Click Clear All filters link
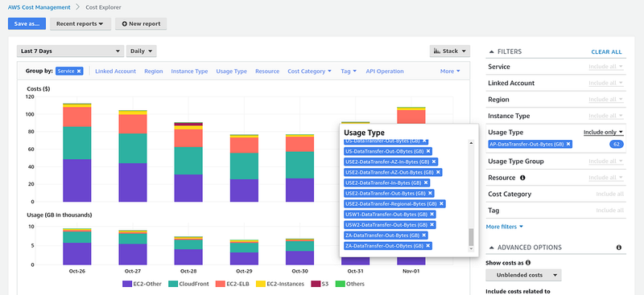Screen dimensions: 644x295 pos(606,51)
